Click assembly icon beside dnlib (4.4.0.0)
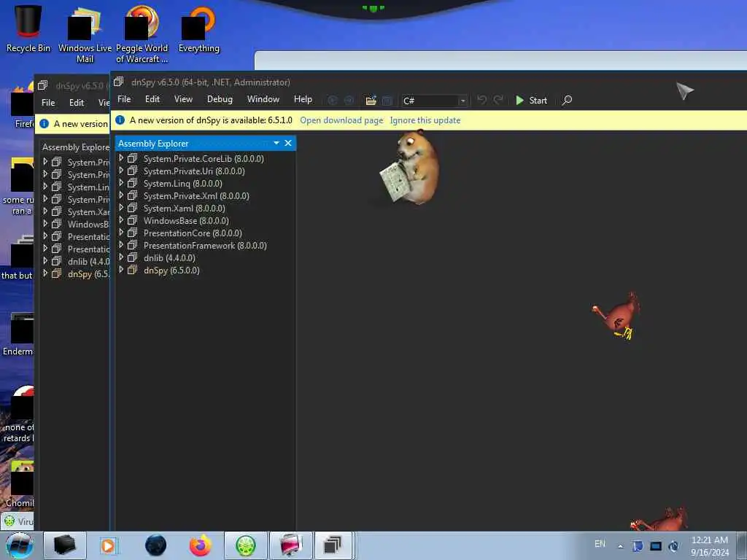The height and width of the screenshot is (560, 747). (x=133, y=257)
